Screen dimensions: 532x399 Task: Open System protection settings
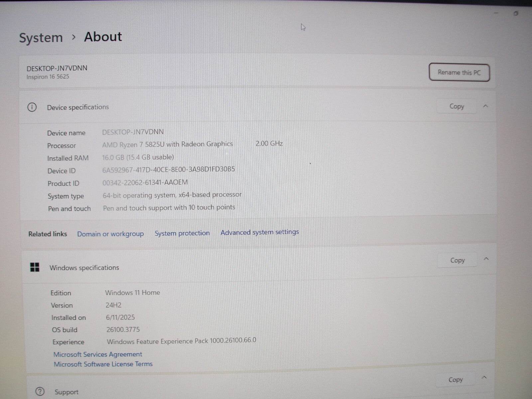tap(182, 233)
